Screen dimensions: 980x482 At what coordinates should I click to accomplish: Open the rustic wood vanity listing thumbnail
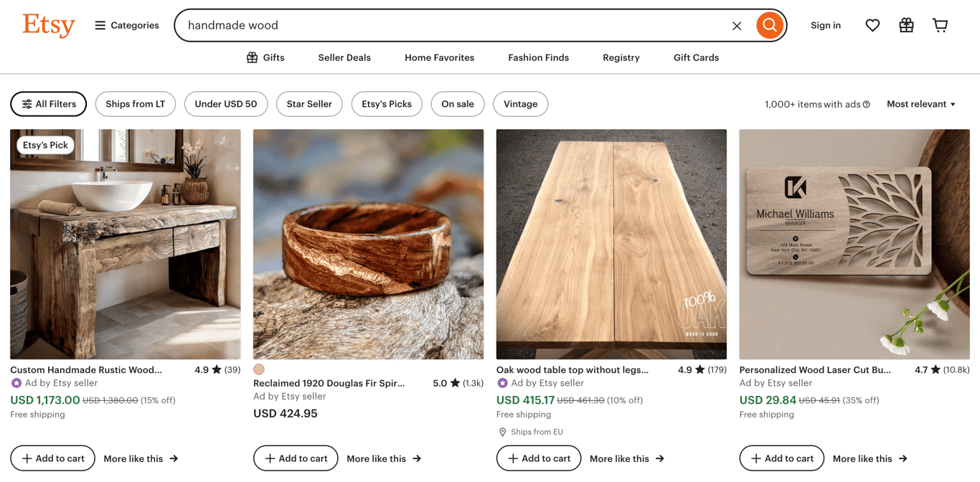(x=126, y=243)
